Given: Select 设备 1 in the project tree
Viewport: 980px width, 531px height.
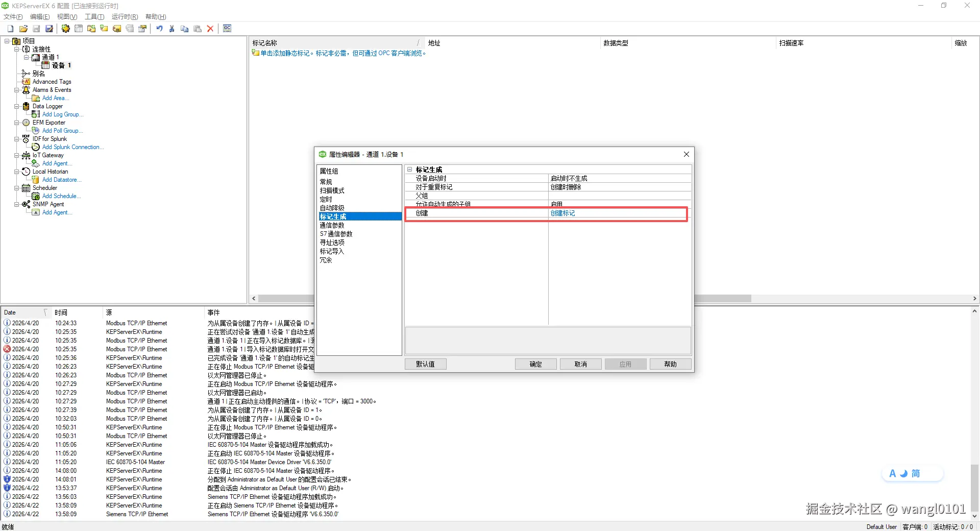Looking at the screenshot, I should (61, 65).
